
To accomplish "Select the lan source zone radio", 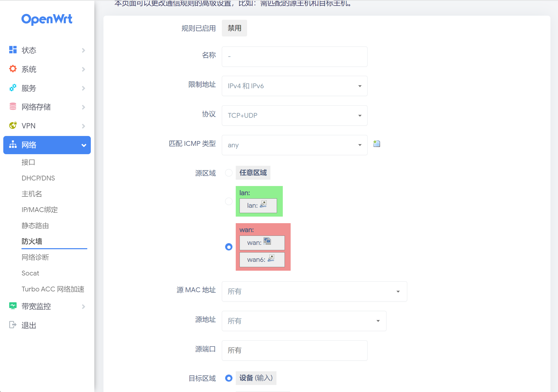I will tap(229, 201).
